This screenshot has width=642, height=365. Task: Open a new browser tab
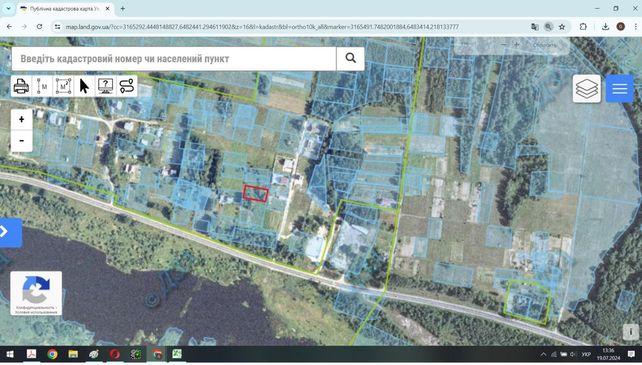click(122, 8)
